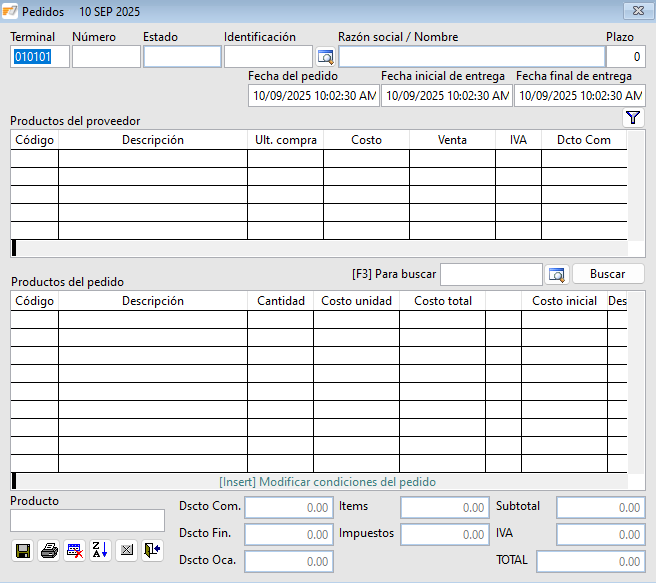
Task: Exit using the door icon
Action: [152, 550]
